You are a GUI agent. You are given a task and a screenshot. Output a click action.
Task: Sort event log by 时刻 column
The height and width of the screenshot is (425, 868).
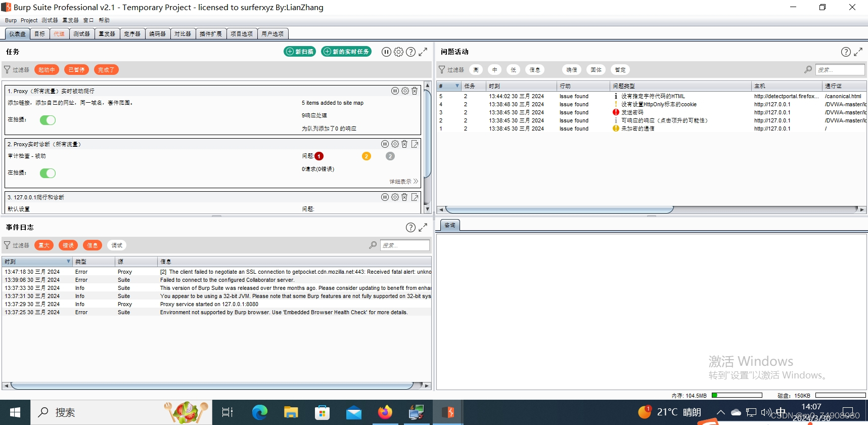[37, 262]
